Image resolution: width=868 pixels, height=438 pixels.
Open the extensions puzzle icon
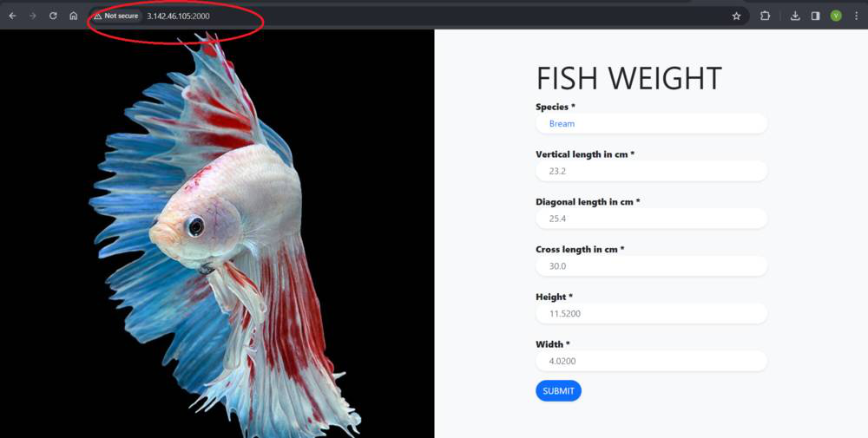[765, 16]
